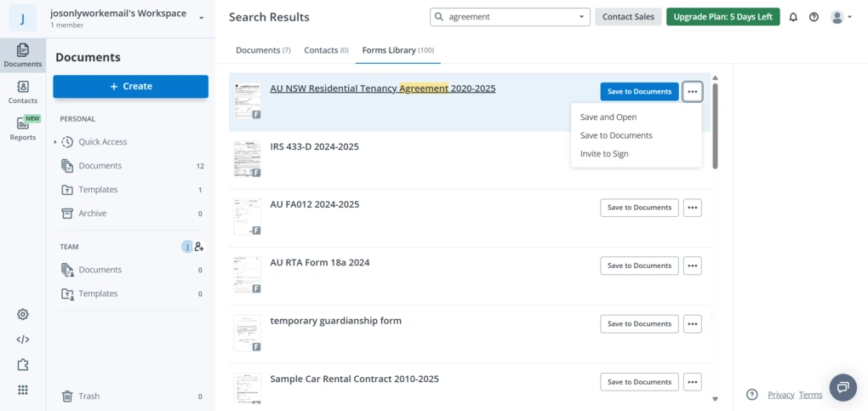Save AU NSW Residential Tenancy Agreement to Documents

tap(639, 92)
